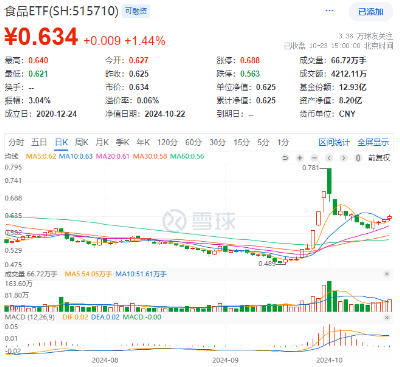Select the 月K chart tab
The image size is (400, 367).
pyautogui.click(x=102, y=143)
